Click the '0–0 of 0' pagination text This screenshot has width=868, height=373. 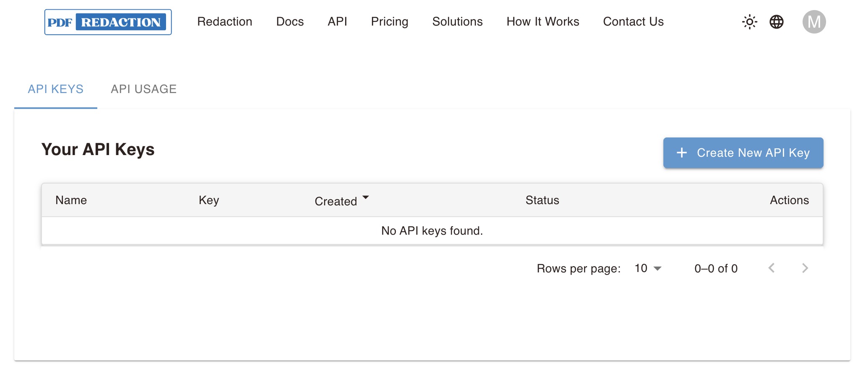[x=716, y=269]
